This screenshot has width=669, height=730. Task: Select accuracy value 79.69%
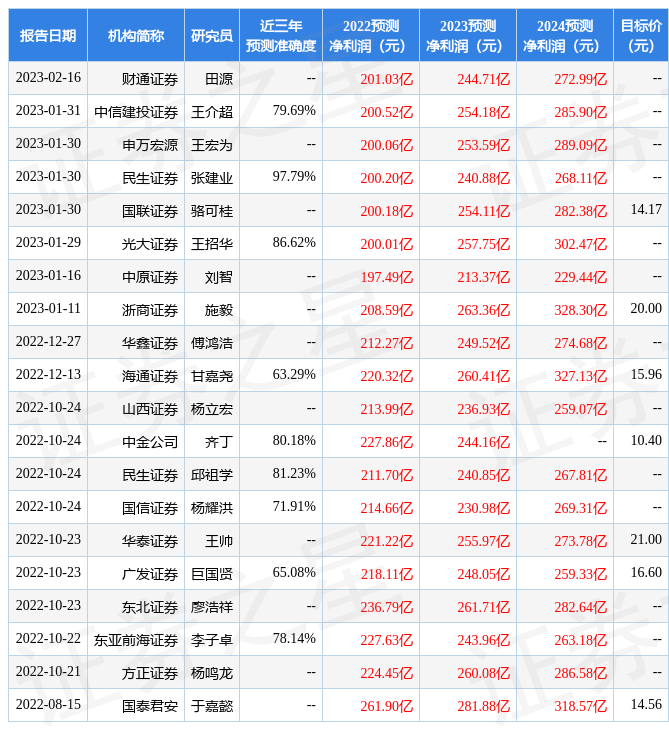click(x=294, y=110)
